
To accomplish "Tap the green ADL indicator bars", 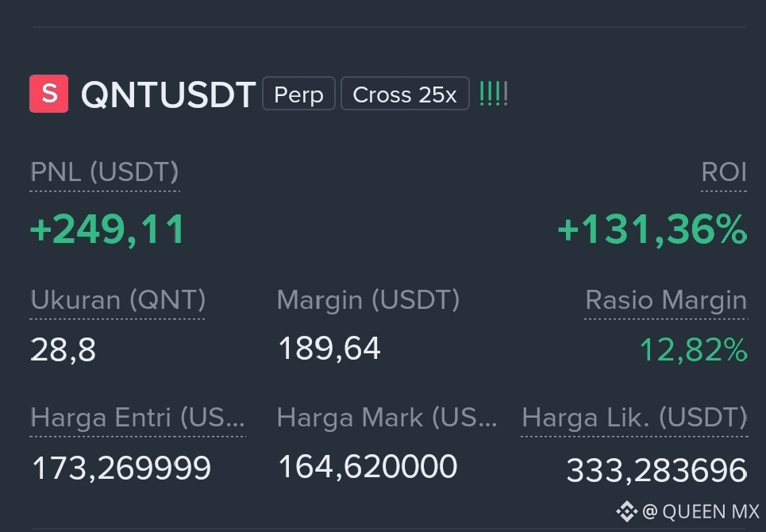I will [494, 94].
